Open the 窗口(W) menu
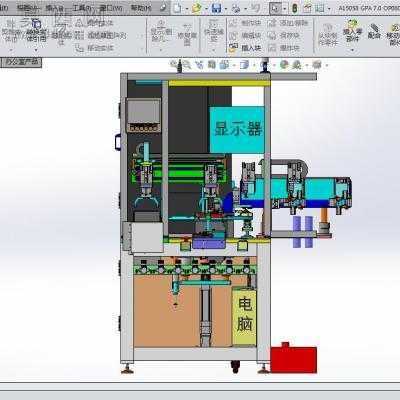Screen dimensions: 400x400 [x=111, y=7]
